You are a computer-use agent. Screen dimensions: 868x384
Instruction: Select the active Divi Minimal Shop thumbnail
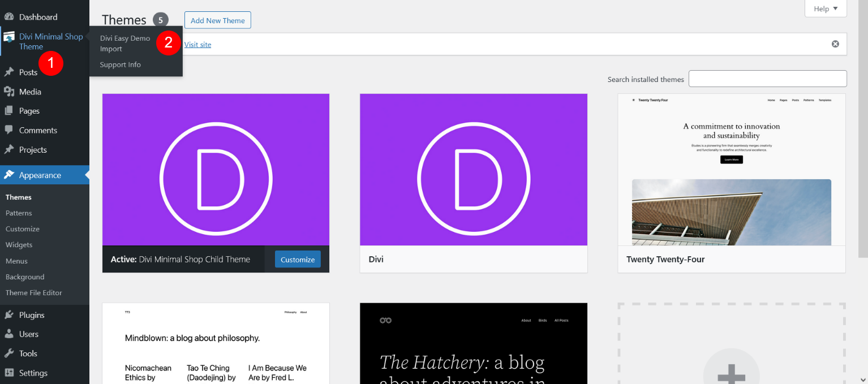216,170
